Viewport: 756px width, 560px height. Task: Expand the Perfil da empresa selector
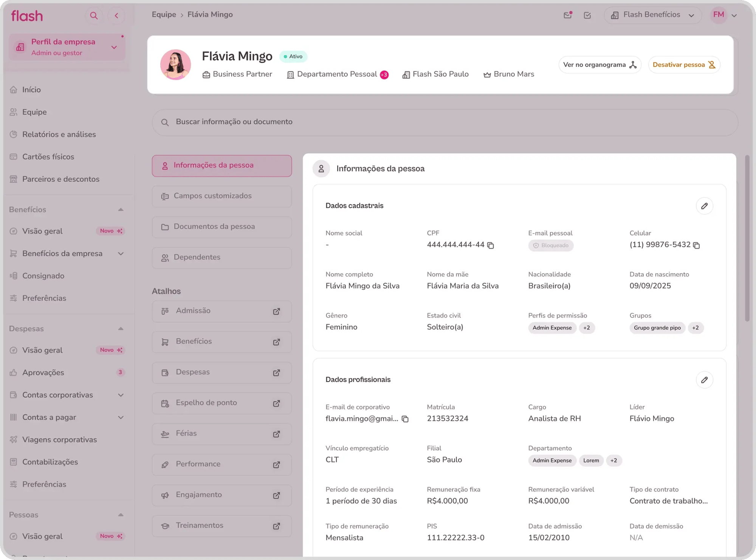[x=67, y=47]
